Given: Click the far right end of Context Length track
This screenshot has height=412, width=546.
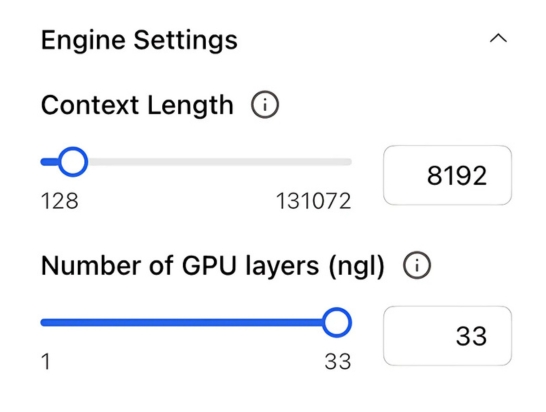Looking at the screenshot, I should [349, 162].
